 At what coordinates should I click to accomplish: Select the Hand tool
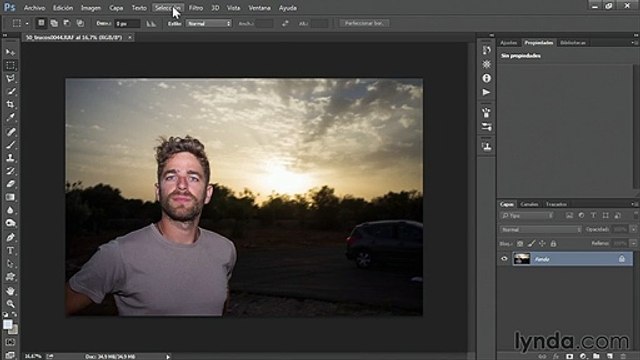(10, 291)
